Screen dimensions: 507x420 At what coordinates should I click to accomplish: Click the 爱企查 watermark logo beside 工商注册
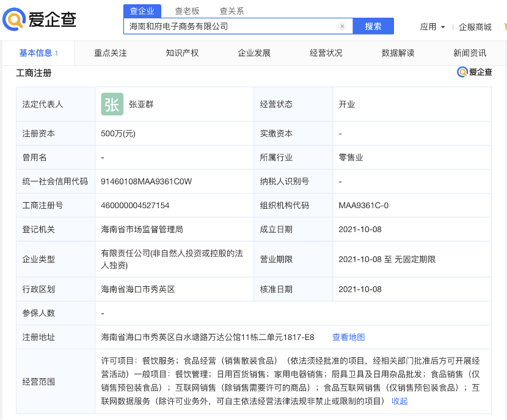pyautogui.click(x=475, y=72)
